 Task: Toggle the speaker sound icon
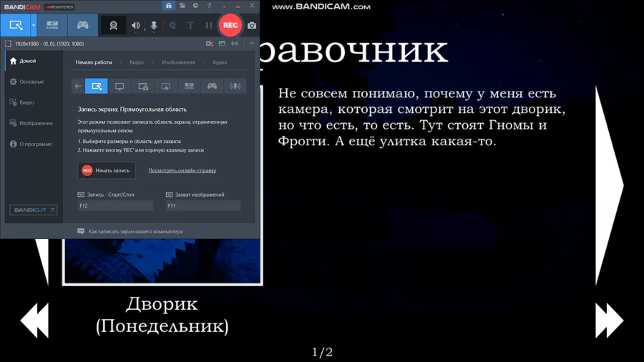[x=135, y=26]
